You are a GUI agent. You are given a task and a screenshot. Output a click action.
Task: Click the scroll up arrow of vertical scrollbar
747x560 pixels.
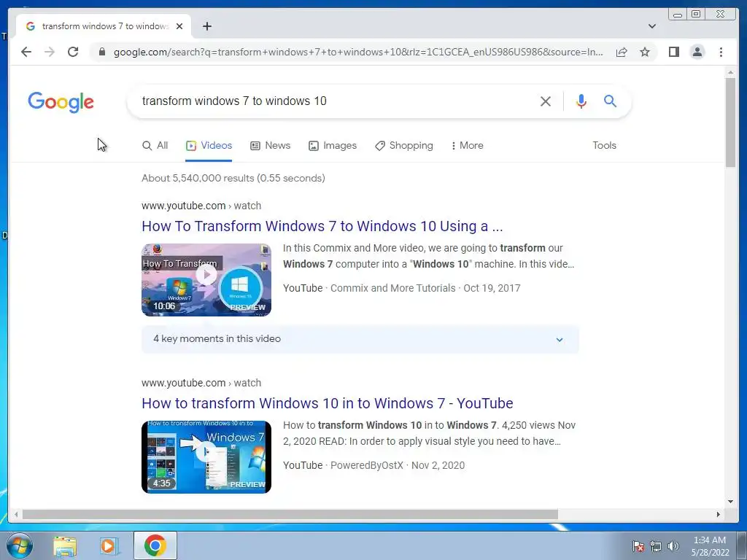click(730, 72)
